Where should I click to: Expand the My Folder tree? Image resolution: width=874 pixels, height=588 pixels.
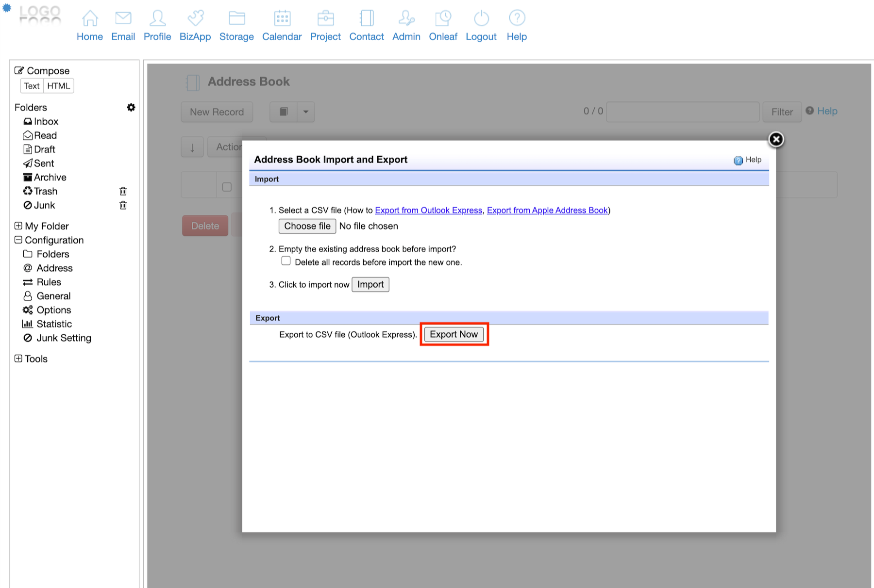tap(18, 226)
